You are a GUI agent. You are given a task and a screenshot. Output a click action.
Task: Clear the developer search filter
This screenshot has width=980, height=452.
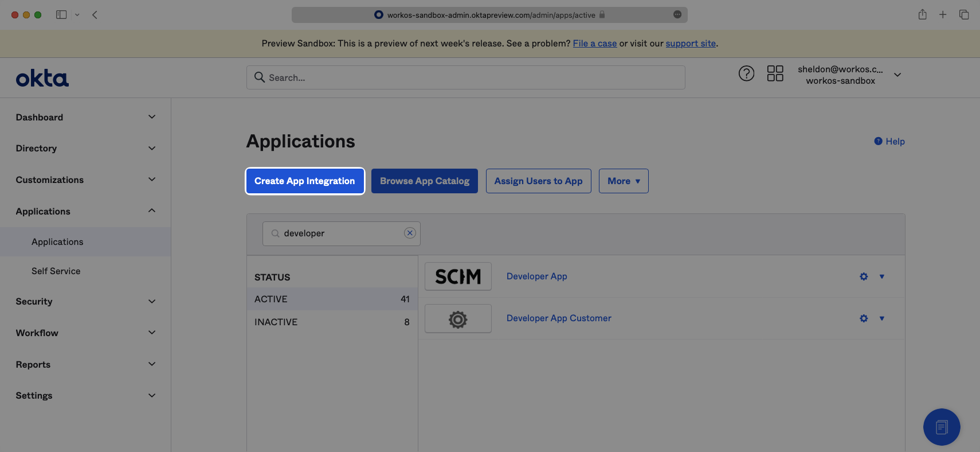pos(410,233)
